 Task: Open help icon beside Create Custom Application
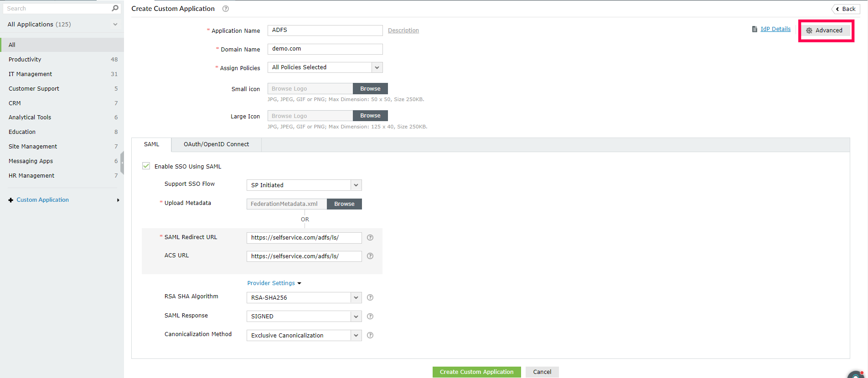coord(226,9)
